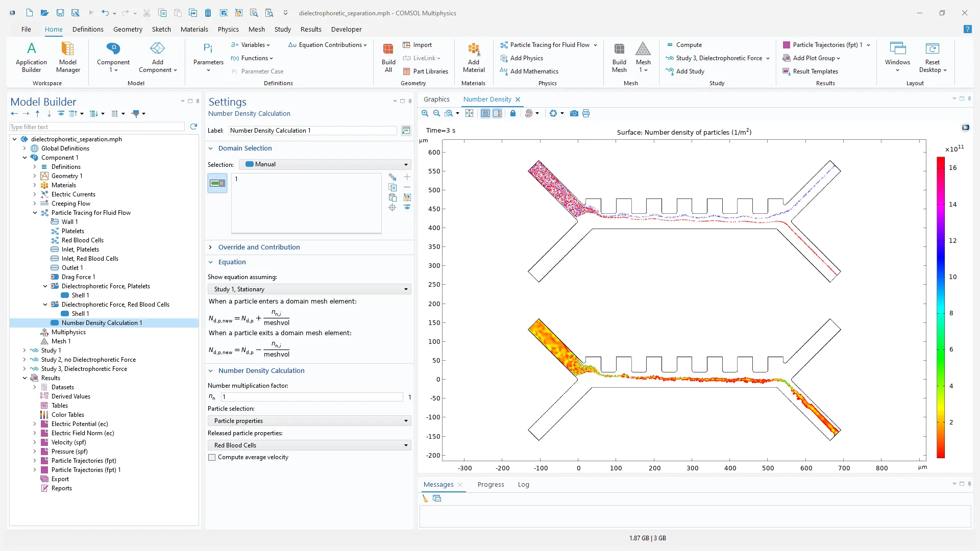This screenshot has width=980, height=551.
Task: Click the Compute button
Action: point(689,45)
